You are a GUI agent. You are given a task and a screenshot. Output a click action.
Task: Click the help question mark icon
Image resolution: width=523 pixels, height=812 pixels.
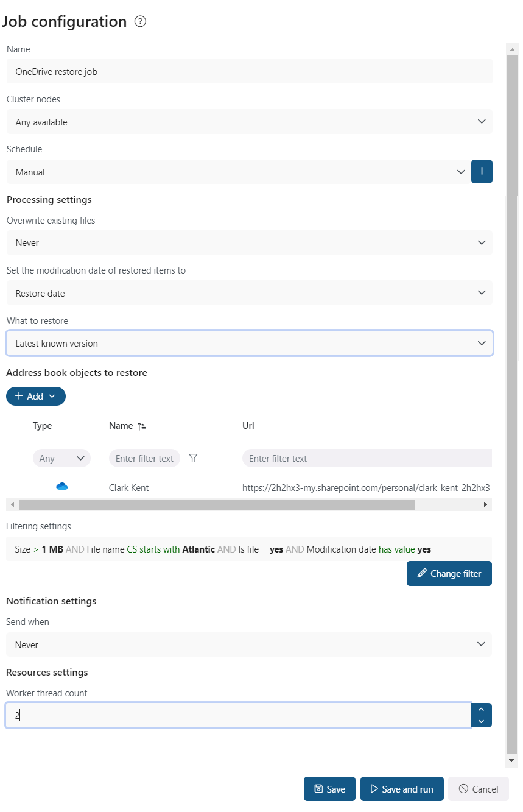141,22
